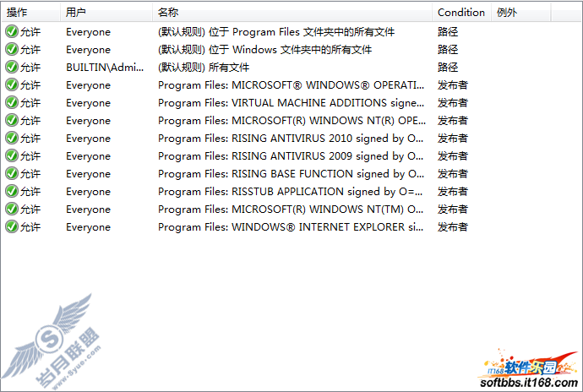Click allow icon of MICROSOFT® WINDOWS® OPERATI... rule

pos(12,84)
